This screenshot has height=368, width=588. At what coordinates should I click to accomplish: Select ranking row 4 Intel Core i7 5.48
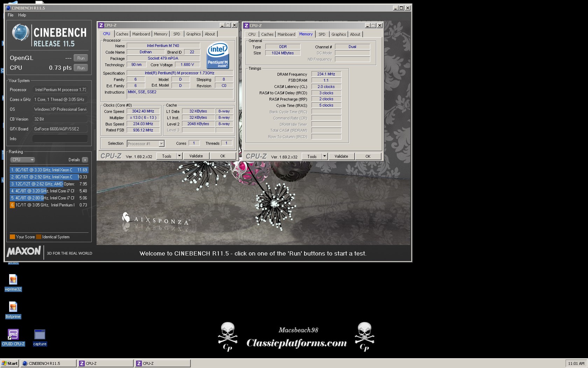49,191
